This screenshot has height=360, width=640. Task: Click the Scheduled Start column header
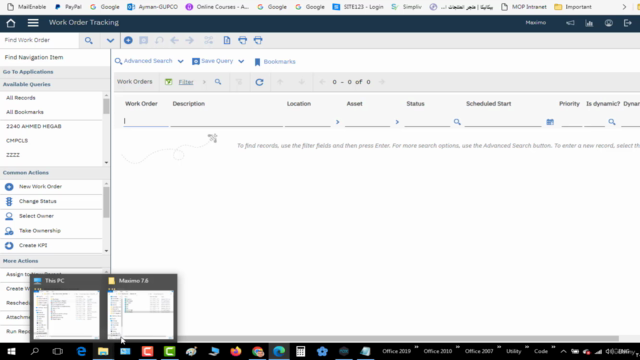(x=489, y=104)
